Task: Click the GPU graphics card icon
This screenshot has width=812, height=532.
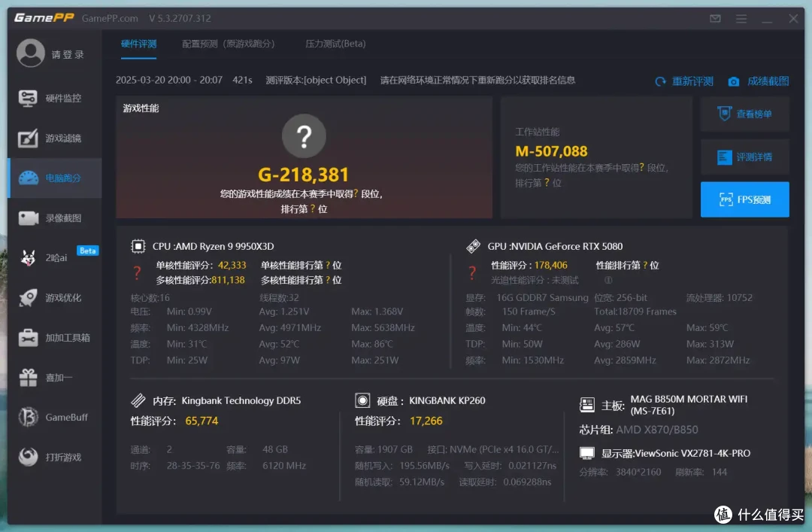Action: coord(473,246)
